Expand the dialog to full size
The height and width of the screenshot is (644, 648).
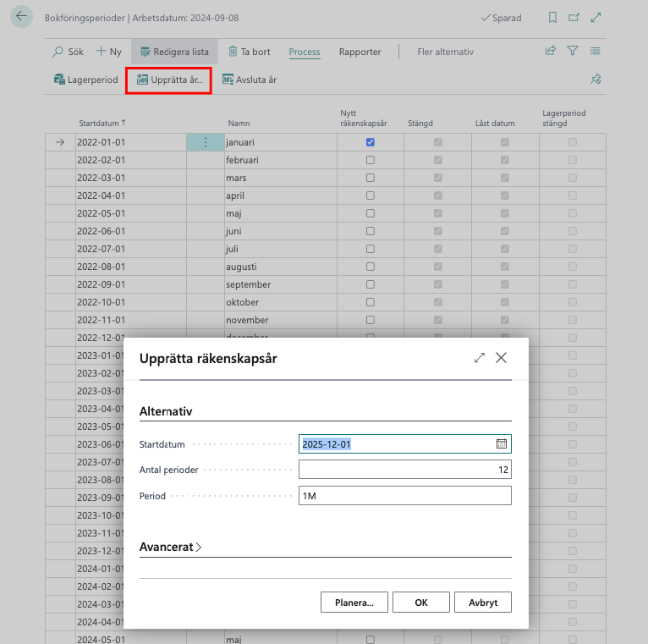click(x=480, y=358)
